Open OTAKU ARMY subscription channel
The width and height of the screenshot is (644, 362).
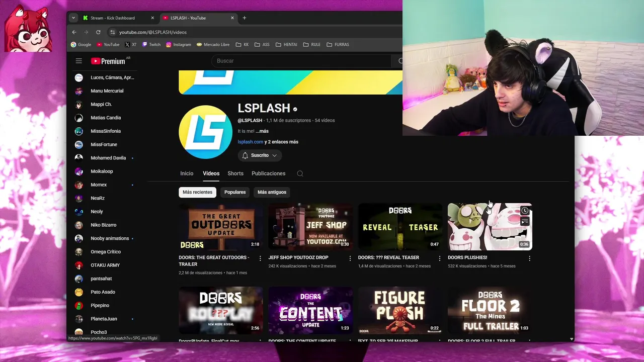click(x=104, y=265)
